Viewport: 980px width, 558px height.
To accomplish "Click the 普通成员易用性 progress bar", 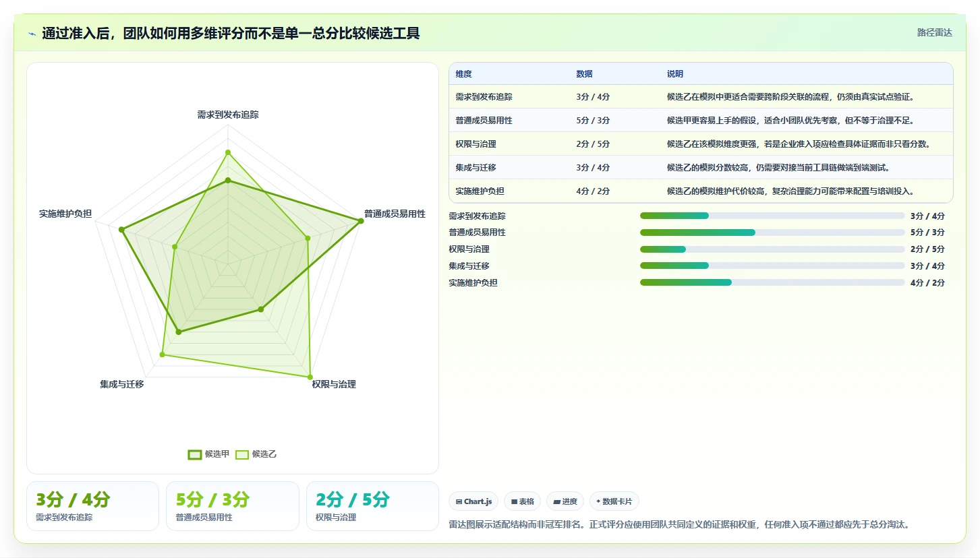I will 772,232.
